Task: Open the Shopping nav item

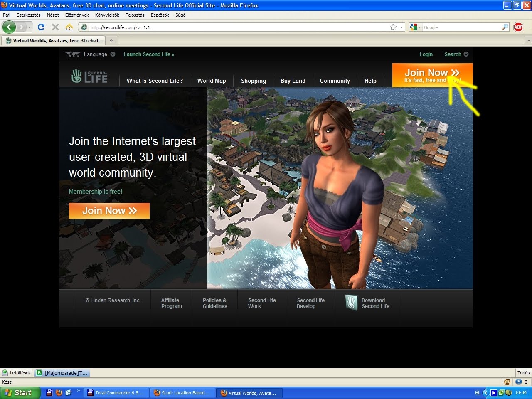Action: [254, 81]
